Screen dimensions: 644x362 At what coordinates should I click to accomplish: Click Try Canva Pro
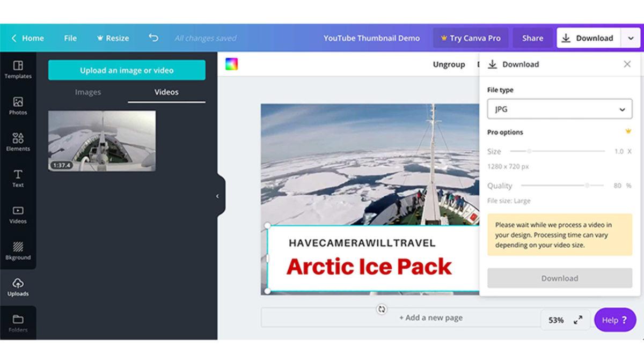471,38
